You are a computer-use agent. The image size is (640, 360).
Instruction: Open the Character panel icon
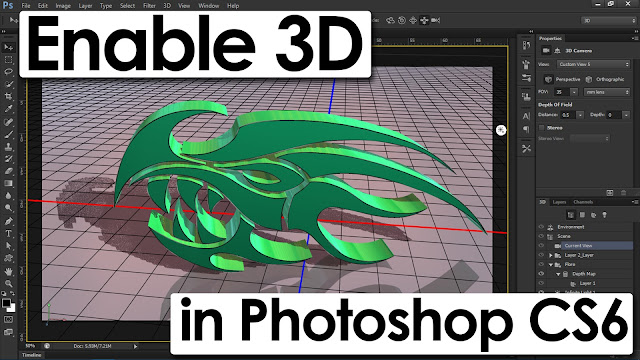526,116
